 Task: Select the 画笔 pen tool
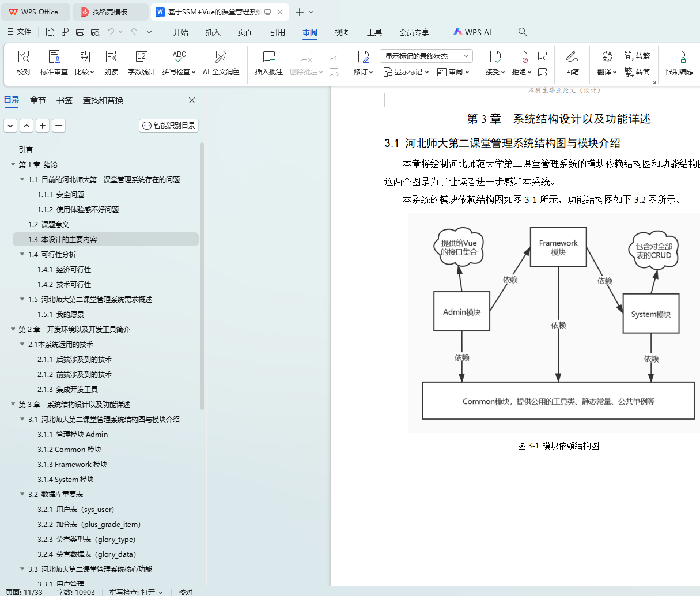(x=572, y=63)
